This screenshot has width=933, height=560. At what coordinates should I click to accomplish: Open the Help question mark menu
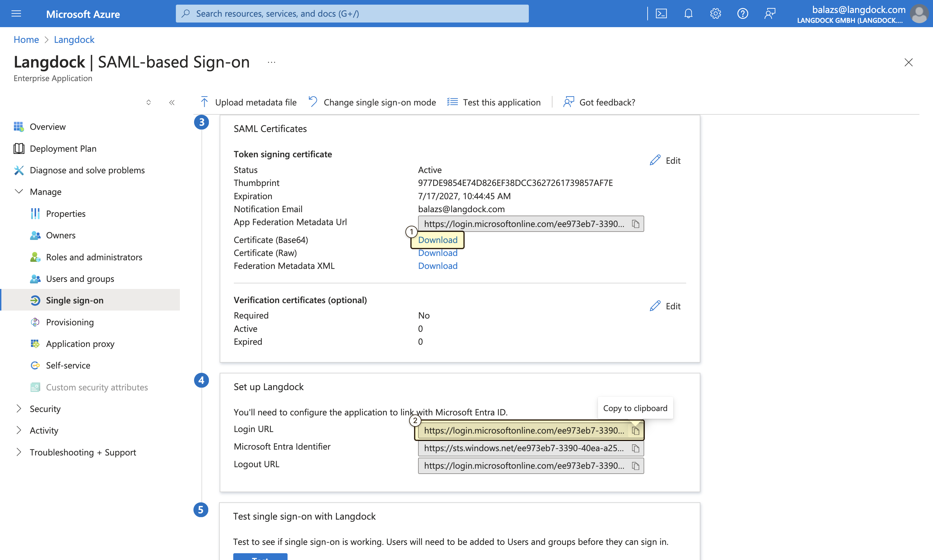tap(742, 14)
